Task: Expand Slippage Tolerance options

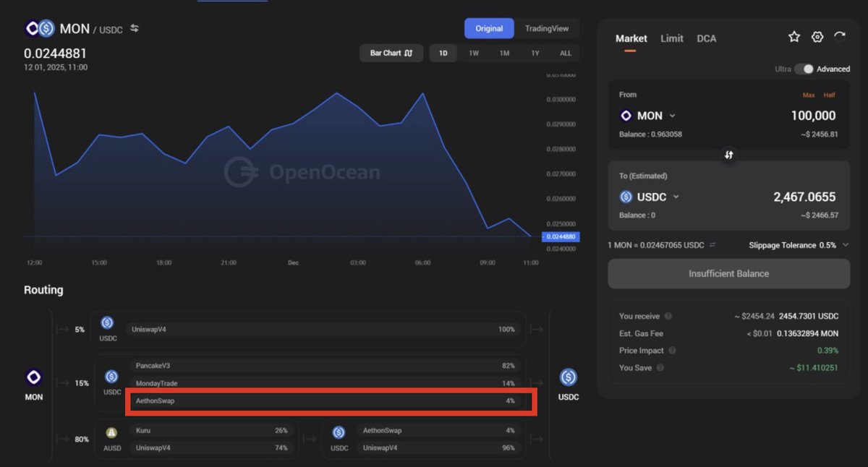Action: (846, 245)
